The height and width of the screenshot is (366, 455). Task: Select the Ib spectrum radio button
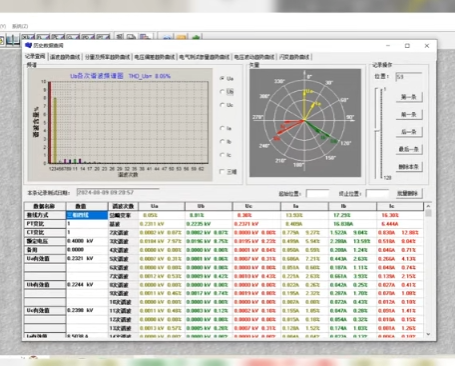coord(222,142)
